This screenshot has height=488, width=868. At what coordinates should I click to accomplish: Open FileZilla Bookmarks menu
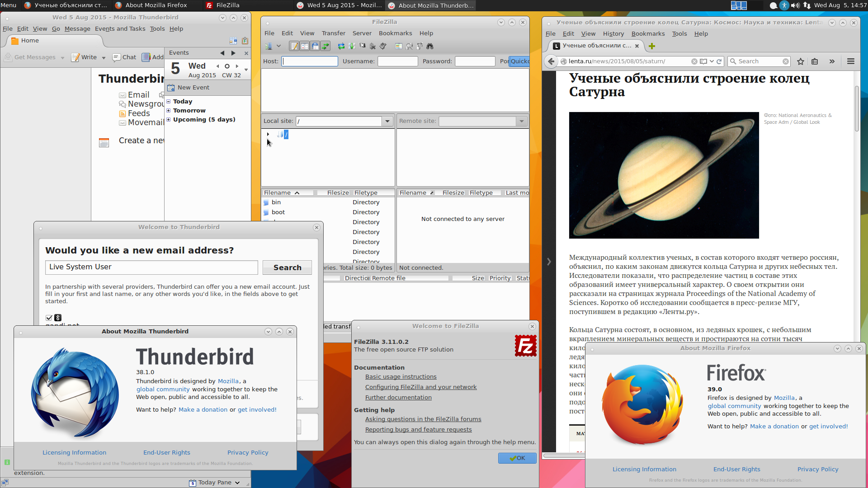point(395,33)
